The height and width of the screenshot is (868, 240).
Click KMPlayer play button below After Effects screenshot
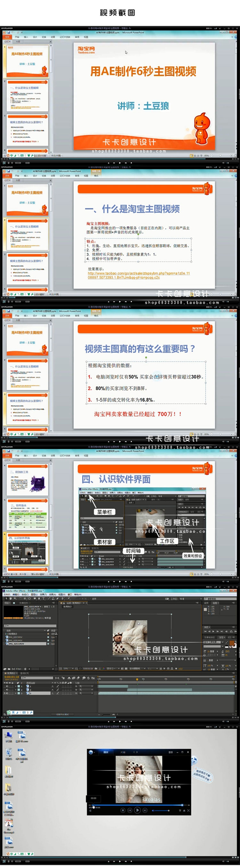click(x=120, y=721)
